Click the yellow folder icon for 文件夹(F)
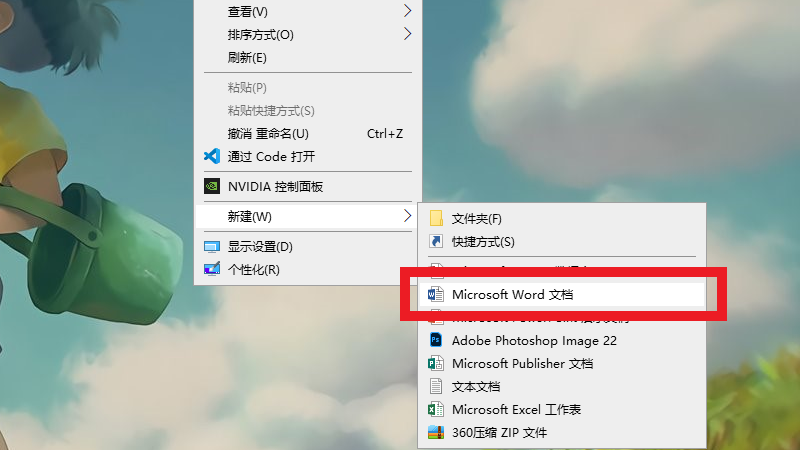 (435, 218)
